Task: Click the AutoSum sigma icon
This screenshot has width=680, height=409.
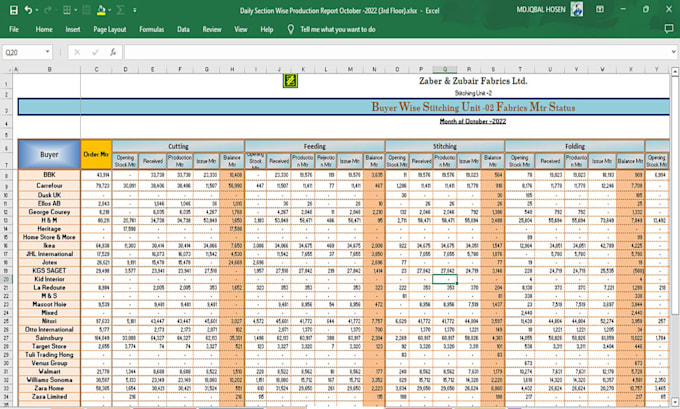Action: pos(121,10)
